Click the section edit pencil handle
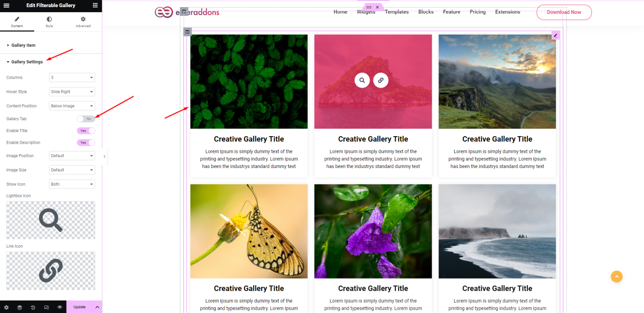The height and width of the screenshot is (313, 644). pos(556,35)
